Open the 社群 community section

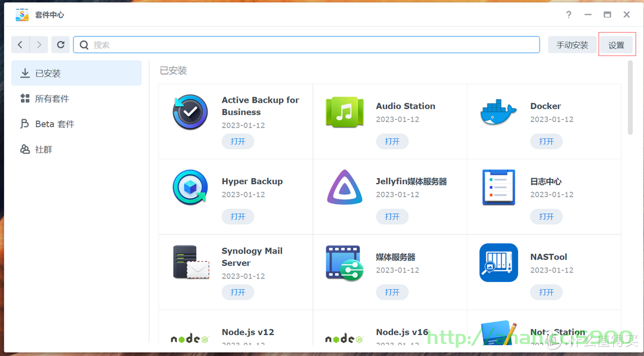point(76,150)
